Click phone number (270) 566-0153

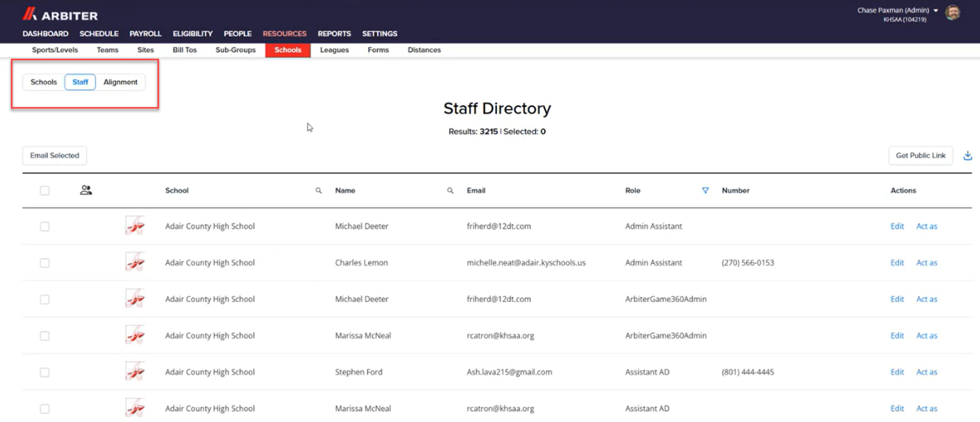click(748, 263)
